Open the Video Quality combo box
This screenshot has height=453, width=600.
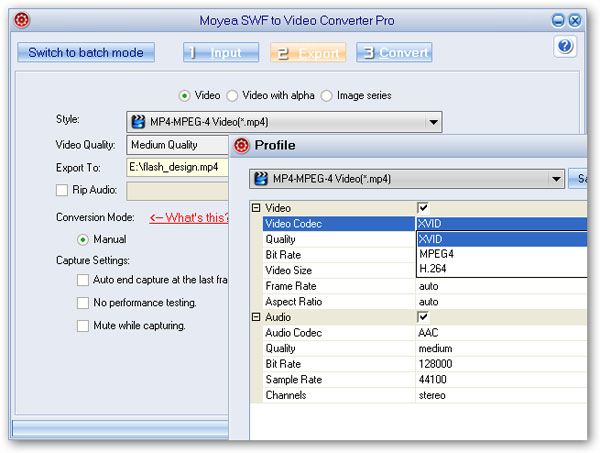click(178, 145)
